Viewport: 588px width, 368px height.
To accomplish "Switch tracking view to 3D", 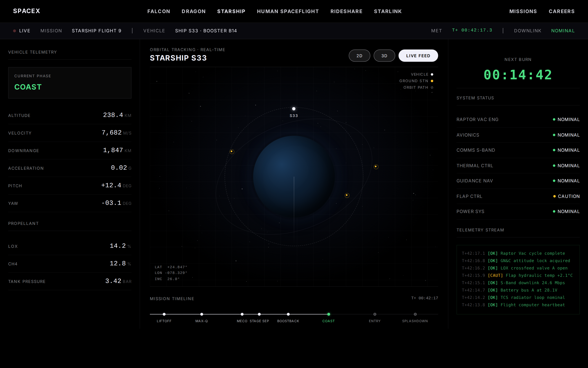I will point(384,56).
